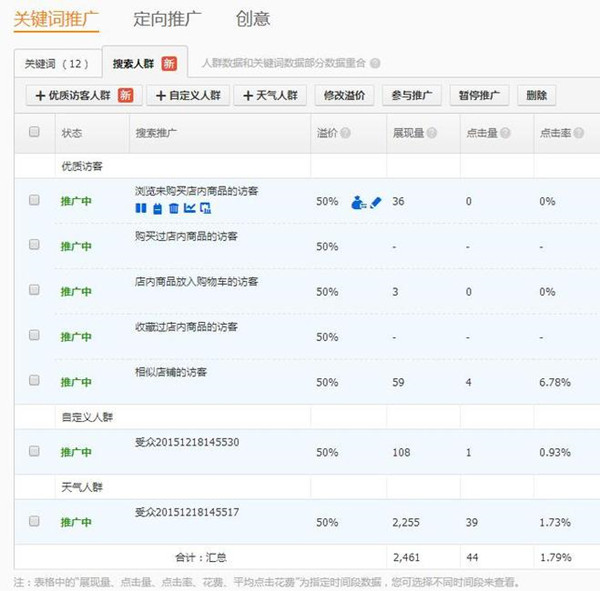This screenshot has height=591, width=600.
Task: Click the 优质访客人群 add button
Action: pos(82,96)
